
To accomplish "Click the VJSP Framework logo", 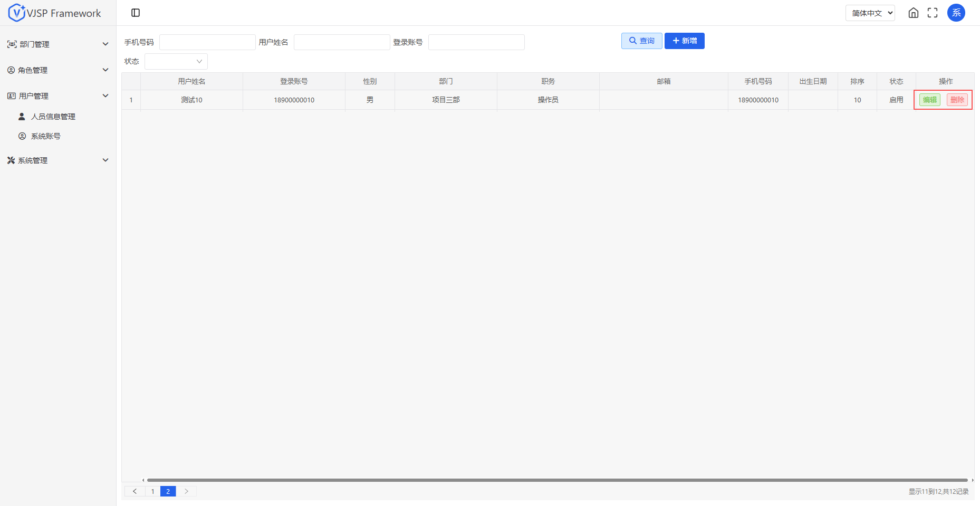I will pyautogui.click(x=55, y=13).
